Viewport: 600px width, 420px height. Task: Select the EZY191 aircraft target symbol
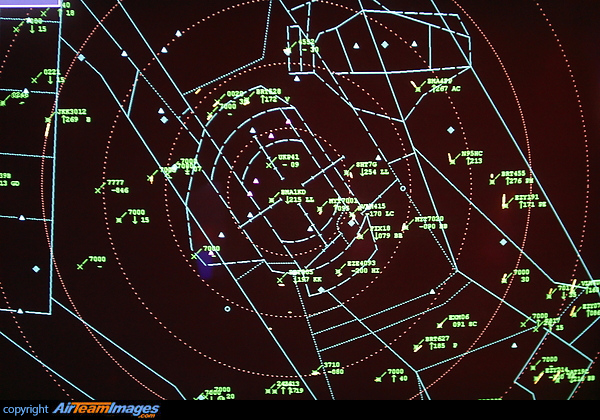coord(506,205)
